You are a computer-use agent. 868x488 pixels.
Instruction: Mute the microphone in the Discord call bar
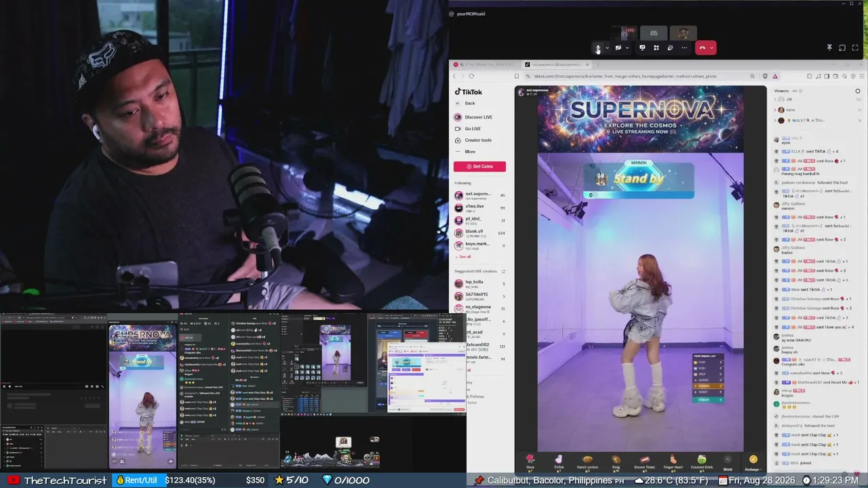pyautogui.click(x=597, y=47)
